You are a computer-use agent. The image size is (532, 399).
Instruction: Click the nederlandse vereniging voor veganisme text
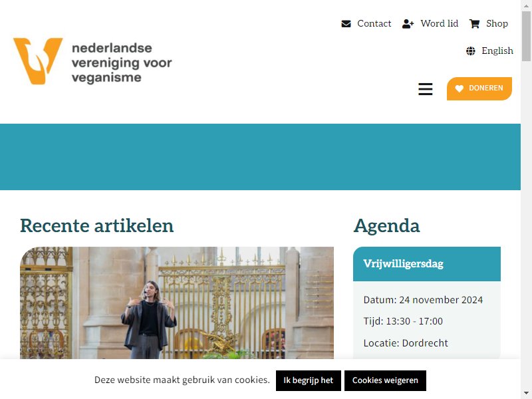122,63
